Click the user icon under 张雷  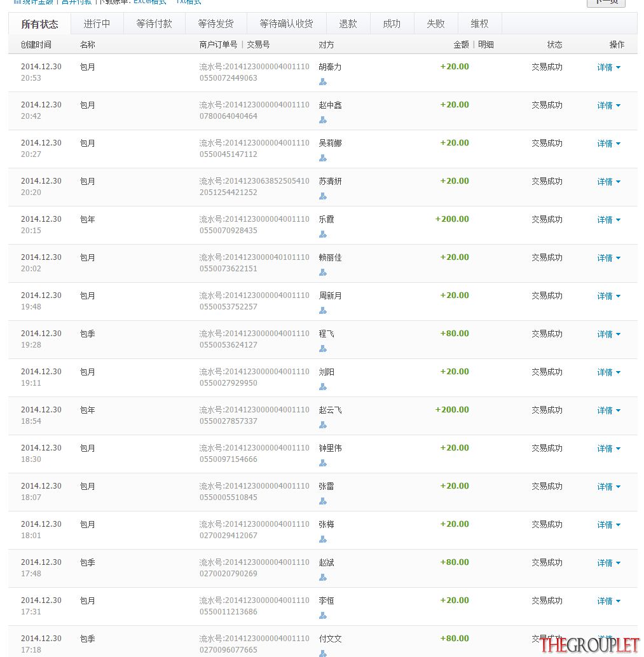coord(322,501)
